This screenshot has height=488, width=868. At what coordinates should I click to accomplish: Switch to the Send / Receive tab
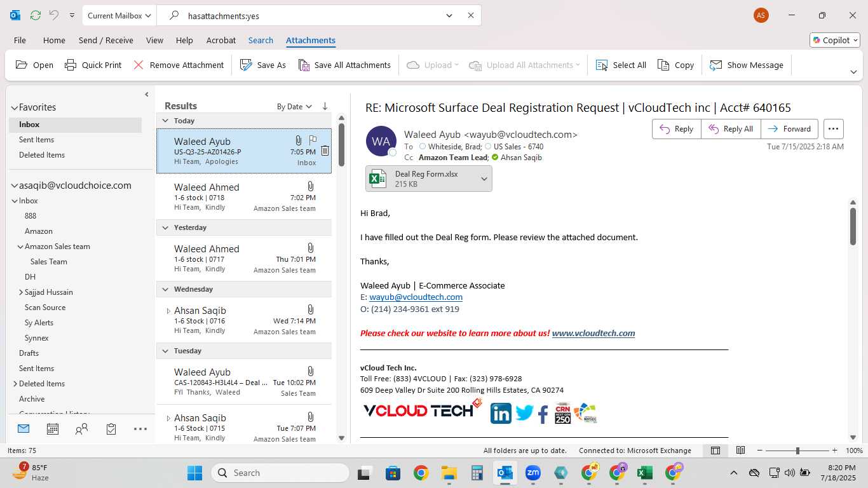pos(106,40)
